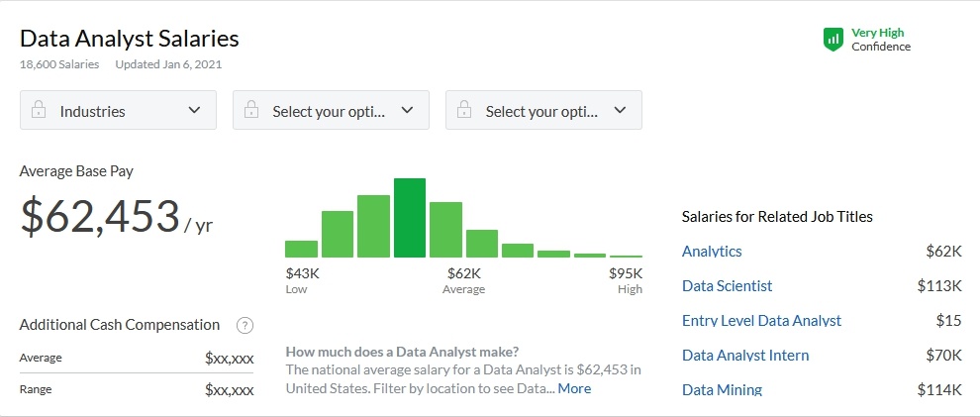Open the Entry Level Data Analyst link
Image resolution: width=980 pixels, height=417 pixels.
tap(761, 321)
